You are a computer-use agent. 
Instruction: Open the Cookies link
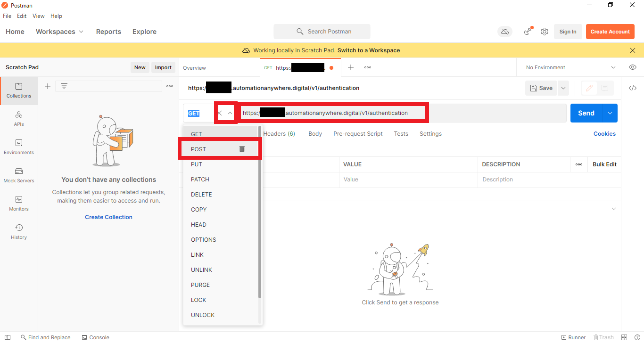(x=604, y=134)
